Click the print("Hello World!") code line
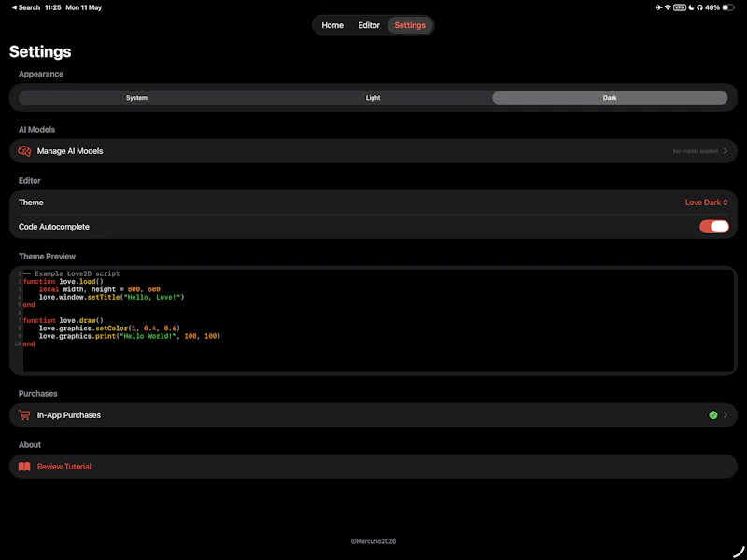Viewport: 747px width, 560px height. 130,336
